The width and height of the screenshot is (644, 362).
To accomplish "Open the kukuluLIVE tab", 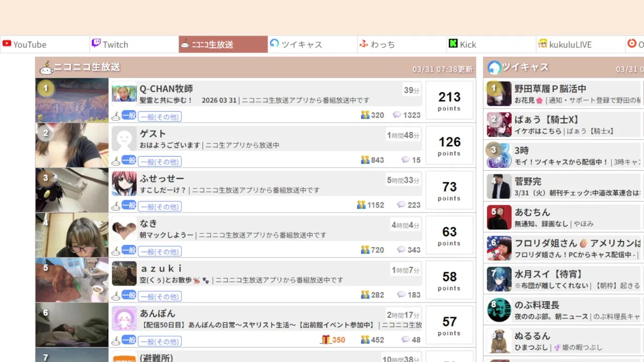I will [x=580, y=44].
